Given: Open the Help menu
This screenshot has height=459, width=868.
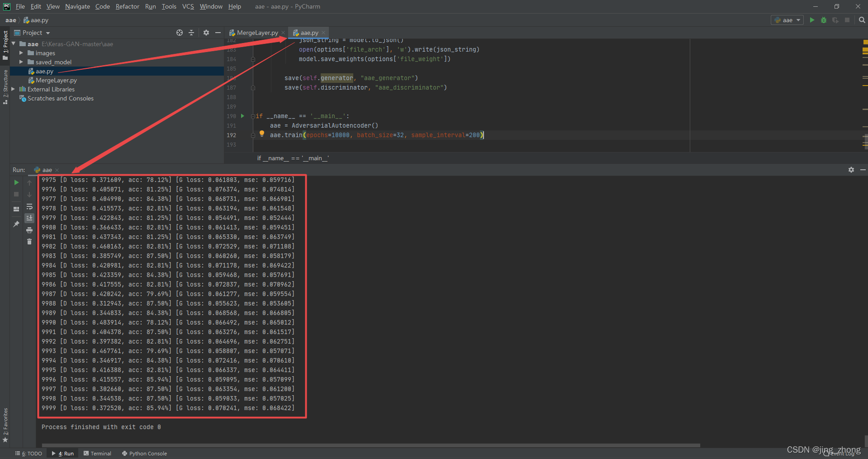Looking at the screenshot, I should [x=235, y=6].
